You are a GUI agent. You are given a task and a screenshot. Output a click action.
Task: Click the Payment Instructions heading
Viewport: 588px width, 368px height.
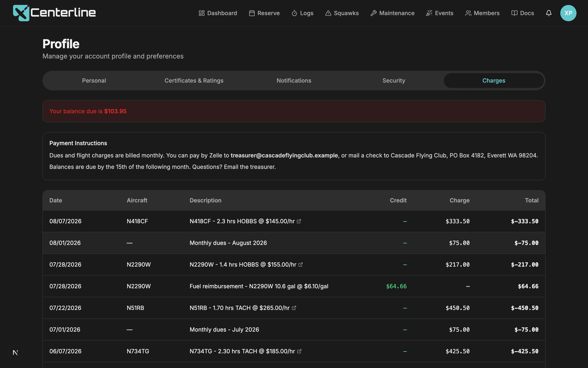pos(78,143)
